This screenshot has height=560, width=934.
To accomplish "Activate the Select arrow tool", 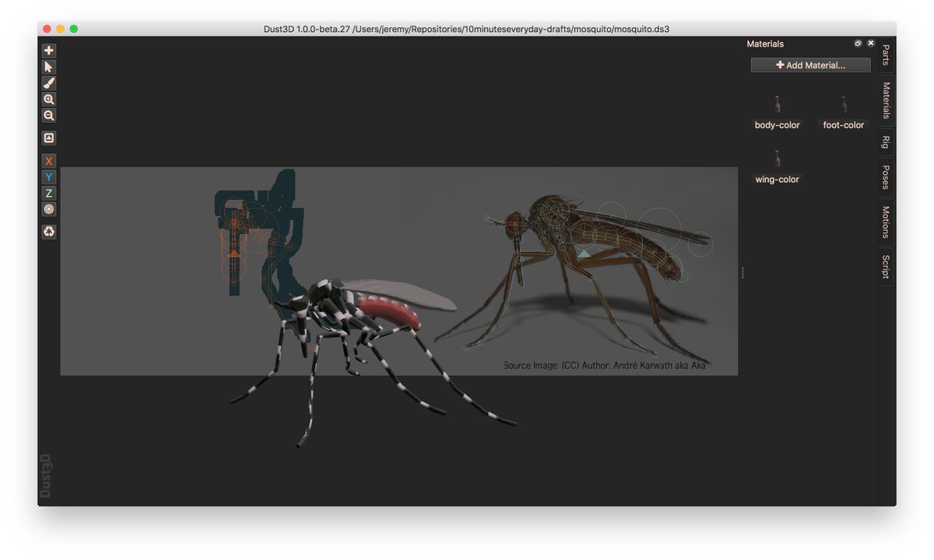I will pos(49,67).
